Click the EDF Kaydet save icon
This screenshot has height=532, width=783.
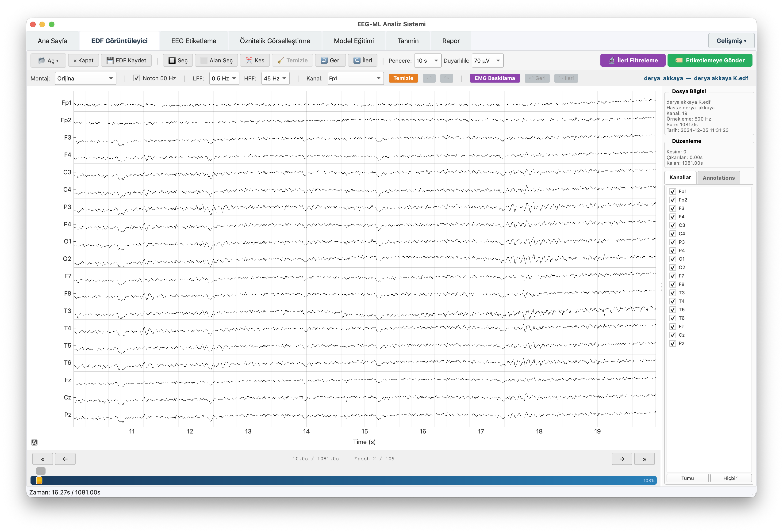pyautogui.click(x=110, y=60)
